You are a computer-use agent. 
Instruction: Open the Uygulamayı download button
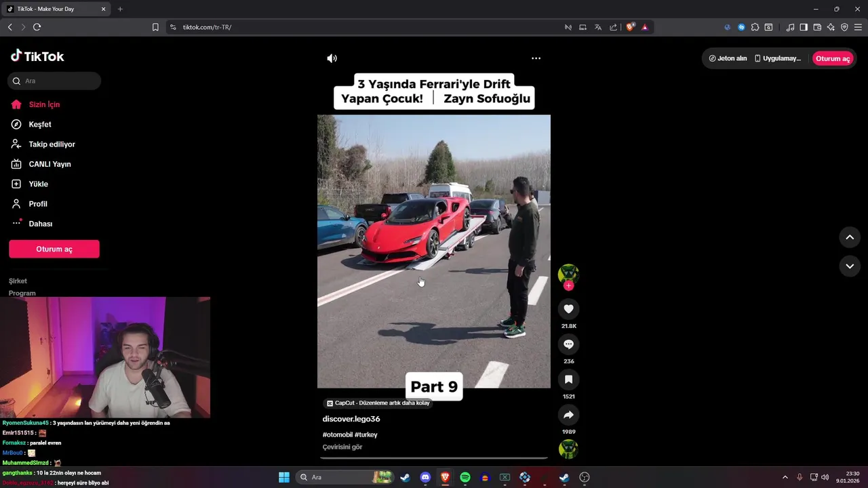pos(778,58)
